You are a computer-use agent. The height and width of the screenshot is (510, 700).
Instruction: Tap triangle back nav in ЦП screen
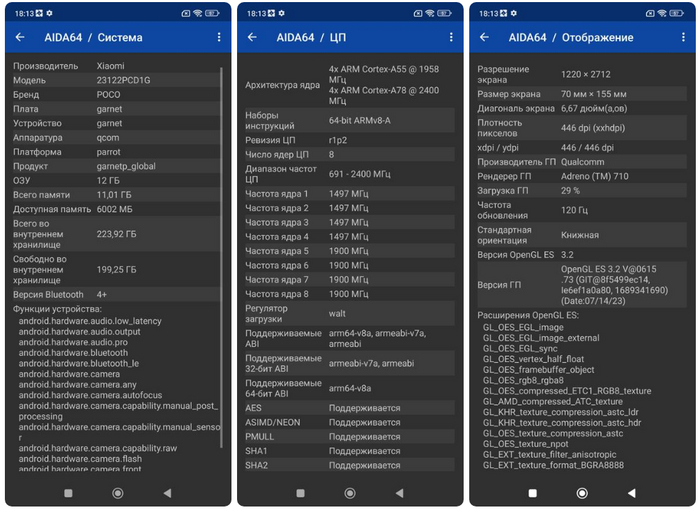[x=400, y=493]
